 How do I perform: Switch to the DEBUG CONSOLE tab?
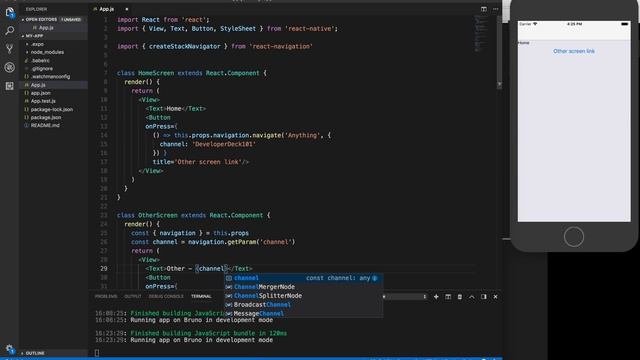click(x=166, y=297)
